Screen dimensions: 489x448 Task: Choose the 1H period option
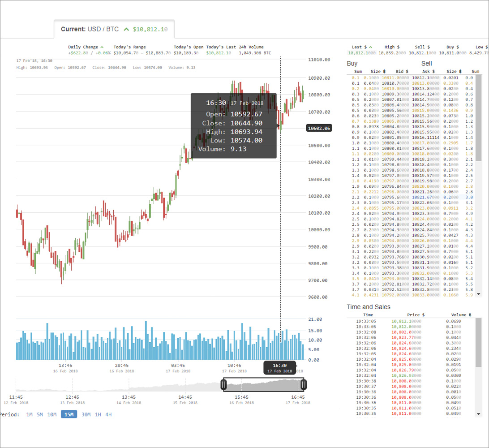pyautogui.click(x=98, y=414)
